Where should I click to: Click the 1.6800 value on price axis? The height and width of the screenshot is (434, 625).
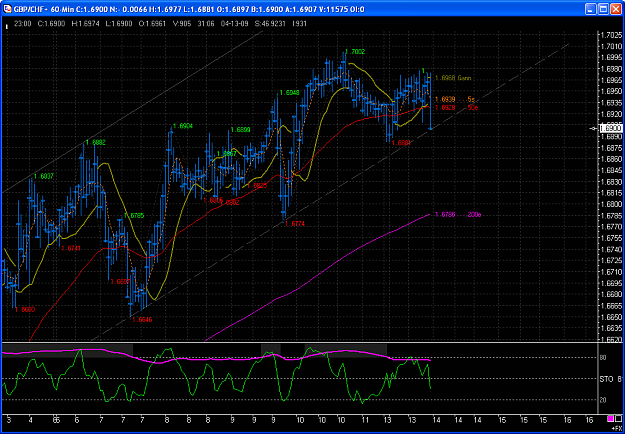tap(611, 204)
